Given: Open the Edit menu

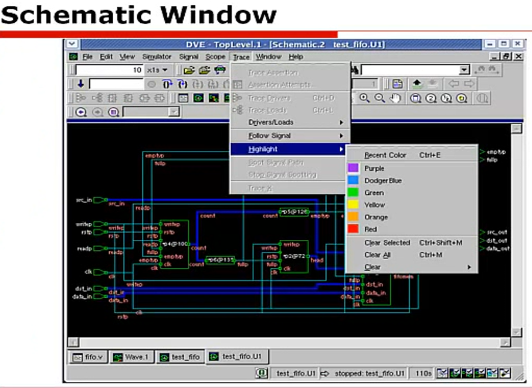Looking at the screenshot, I should [106, 57].
